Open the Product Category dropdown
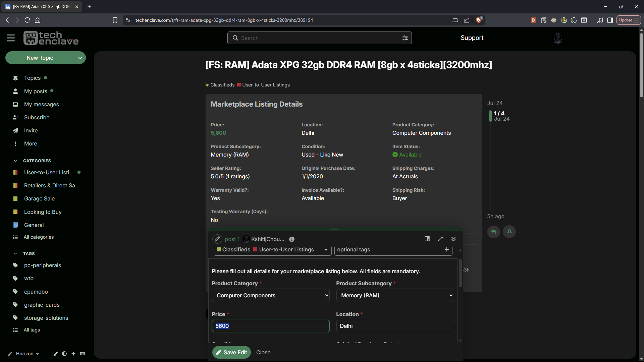The image size is (644, 362). pyautogui.click(x=271, y=295)
